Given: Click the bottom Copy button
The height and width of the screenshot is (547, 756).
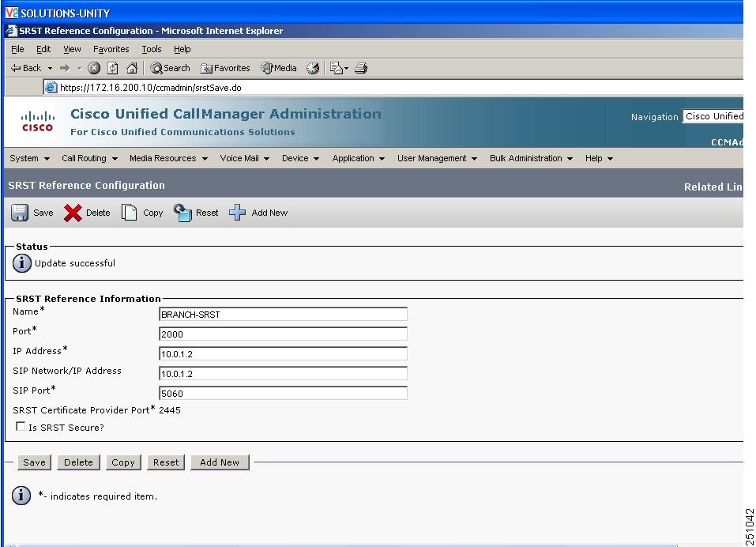Looking at the screenshot, I should [x=123, y=462].
